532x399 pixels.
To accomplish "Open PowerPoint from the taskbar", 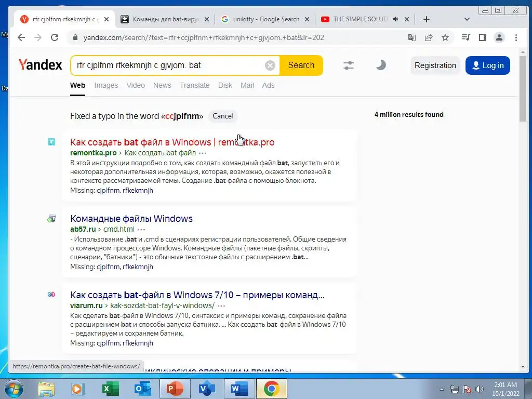I will pyautogui.click(x=175, y=389).
